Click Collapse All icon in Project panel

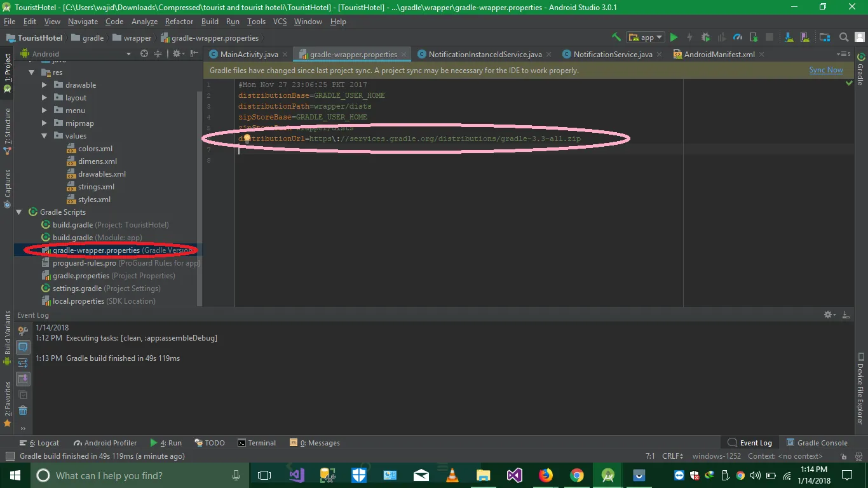tap(158, 54)
